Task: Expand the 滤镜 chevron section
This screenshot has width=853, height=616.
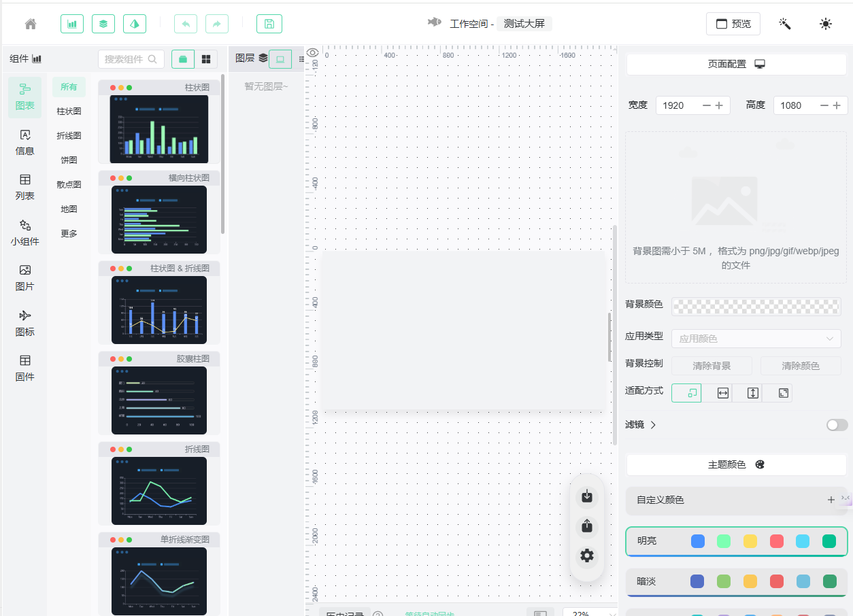Action: [653, 425]
